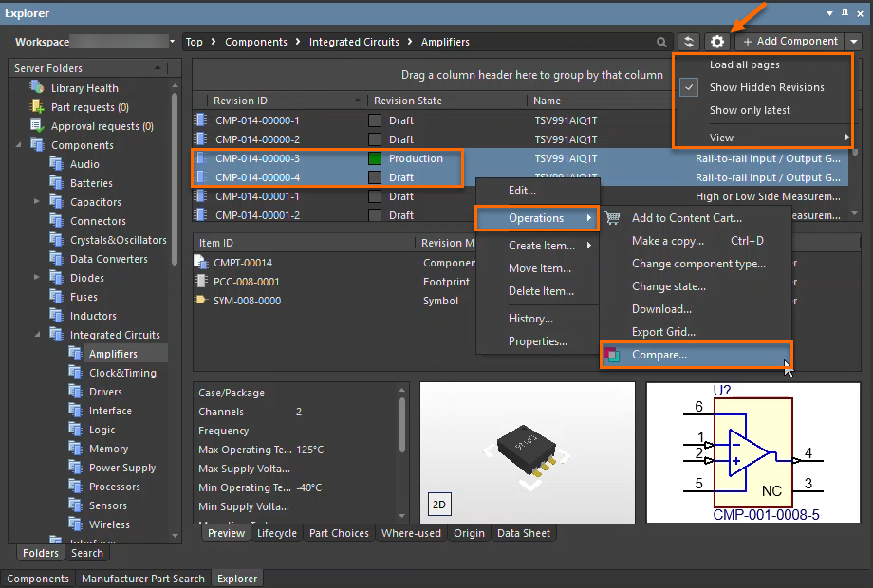The height and width of the screenshot is (588, 873).
Task: Click the Clock&Timing folder icon
Action: pyautogui.click(x=75, y=372)
